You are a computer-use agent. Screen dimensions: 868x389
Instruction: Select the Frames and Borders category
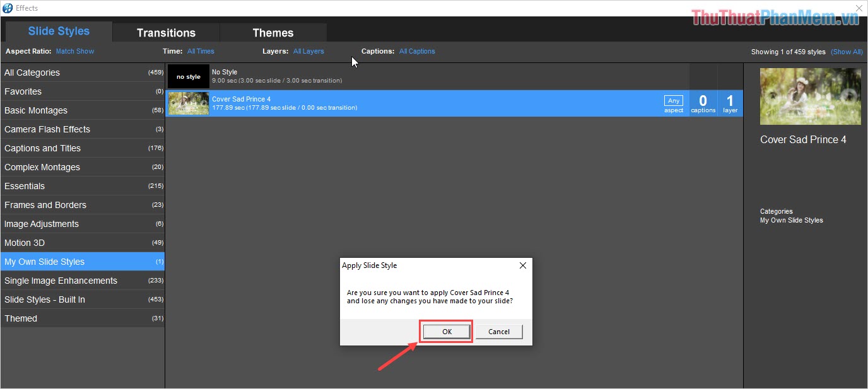(82, 205)
